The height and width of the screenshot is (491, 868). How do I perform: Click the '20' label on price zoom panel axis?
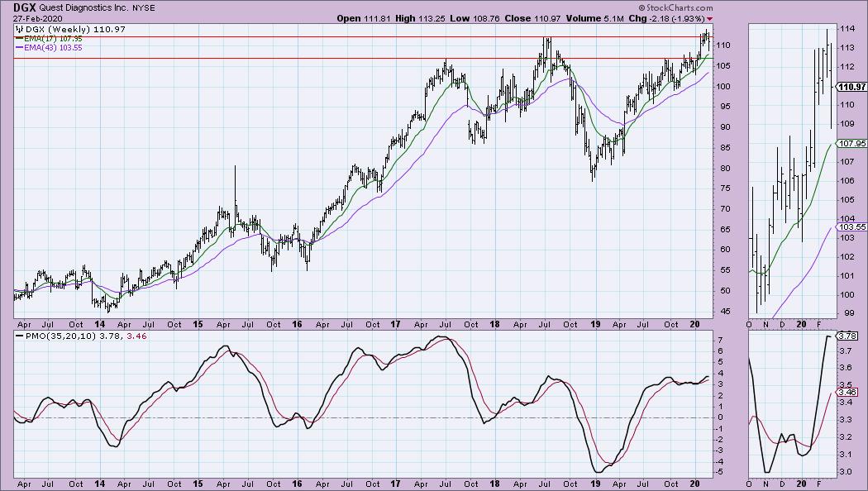[x=801, y=324]
